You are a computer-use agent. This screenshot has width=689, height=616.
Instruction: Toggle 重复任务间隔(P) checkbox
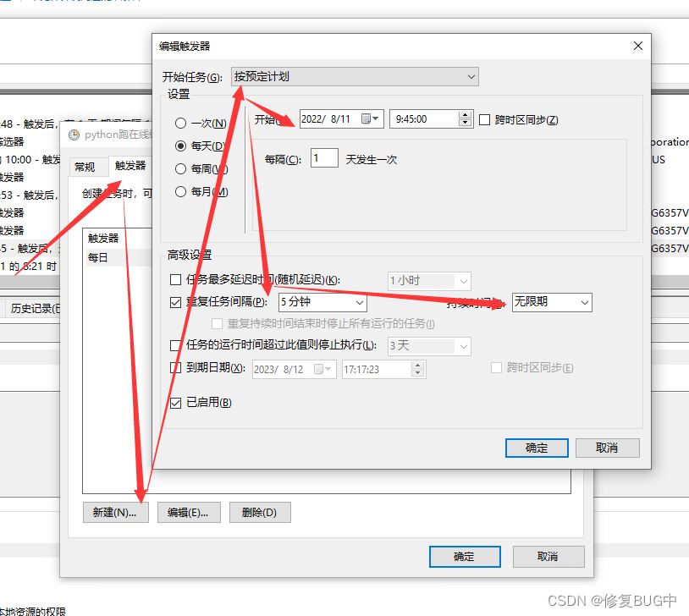(175, 302)
